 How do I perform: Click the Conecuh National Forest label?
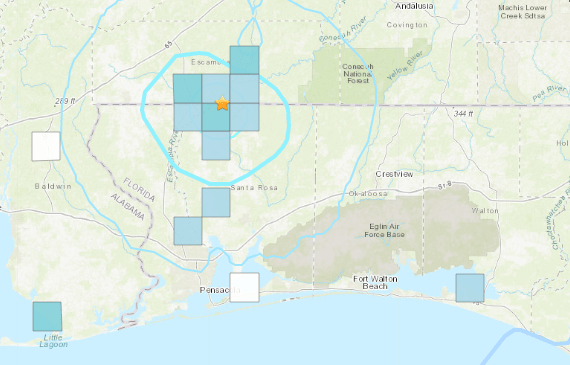(358, 73)
